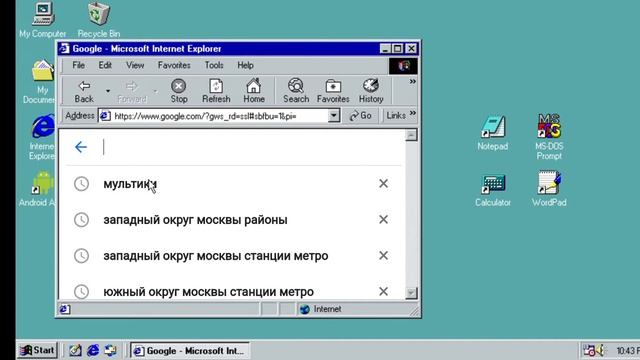Open the History toolbar button

point(371,91)
